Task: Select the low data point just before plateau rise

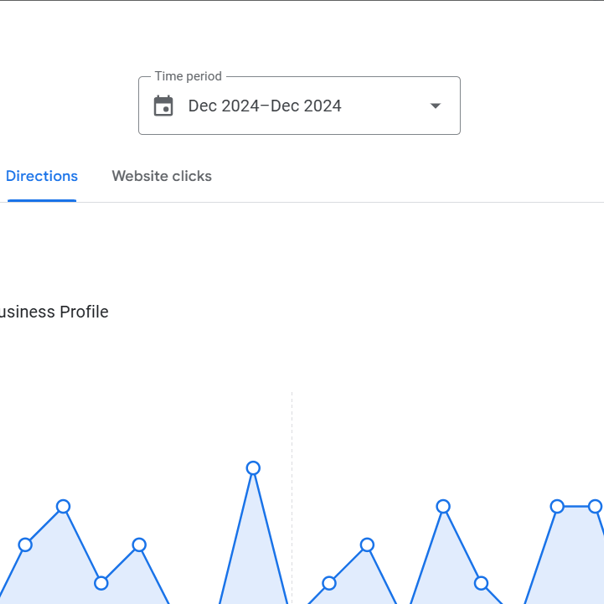Action: point(481,584)
